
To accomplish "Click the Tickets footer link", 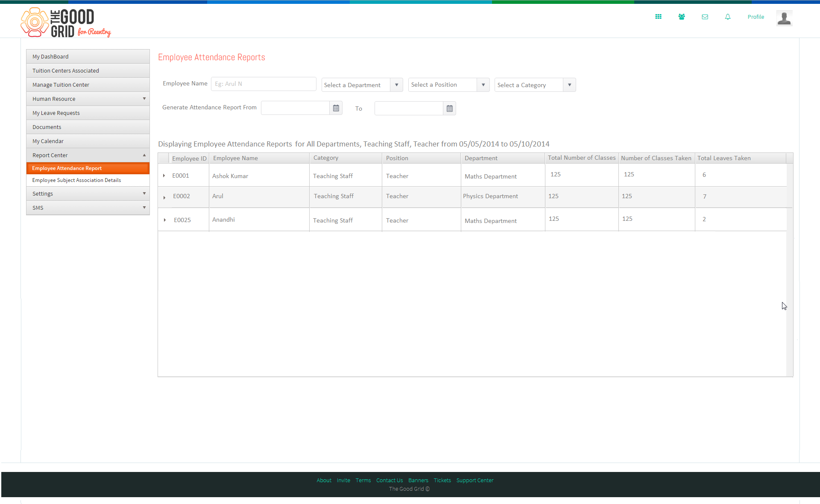I will click(x=442, y=481).
